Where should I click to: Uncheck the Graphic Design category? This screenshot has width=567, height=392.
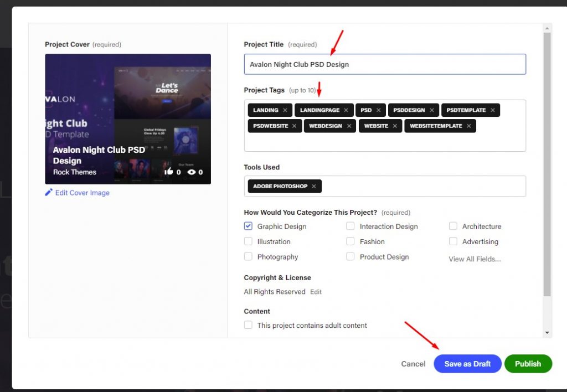pos(248,226)
